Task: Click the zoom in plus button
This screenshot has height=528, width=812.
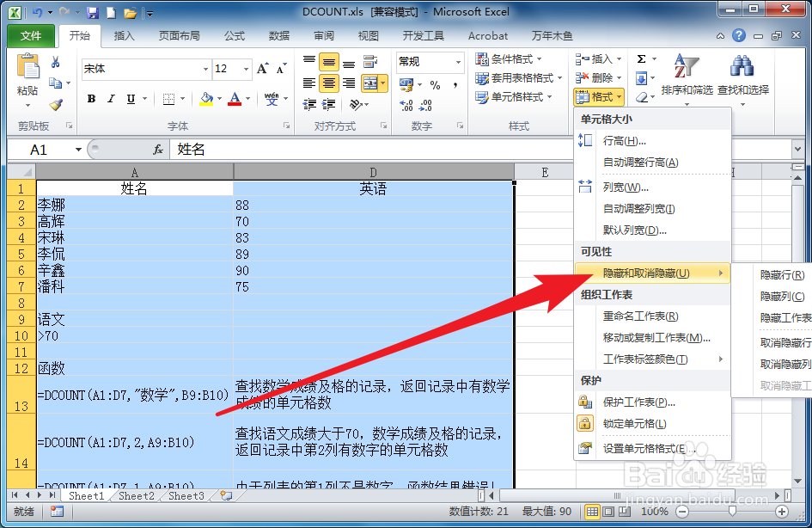Action: pyautogui.click(x=781, y=512)
